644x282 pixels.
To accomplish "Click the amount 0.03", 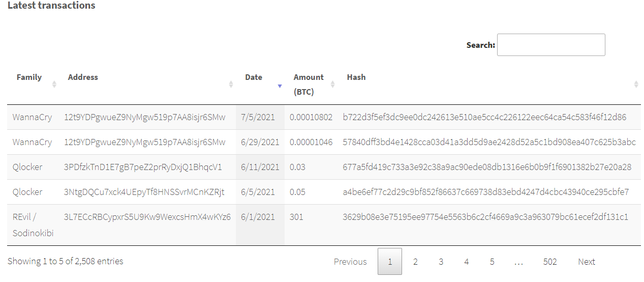I will coord(298,167).
